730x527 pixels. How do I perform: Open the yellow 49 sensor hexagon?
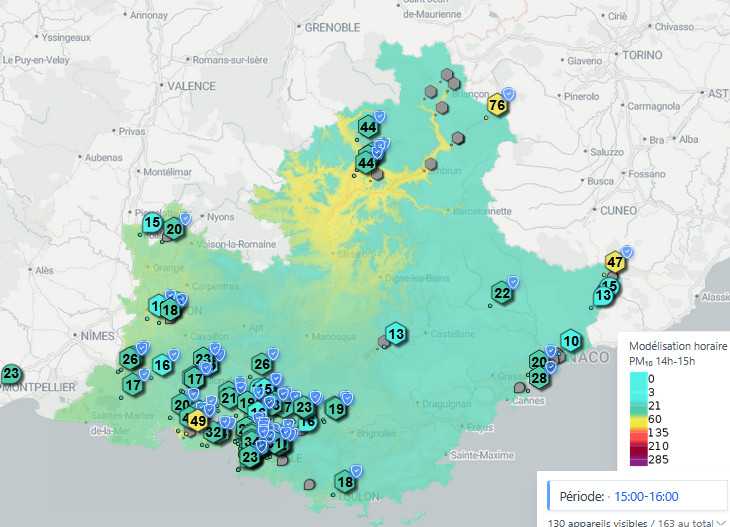coord(197,421)
